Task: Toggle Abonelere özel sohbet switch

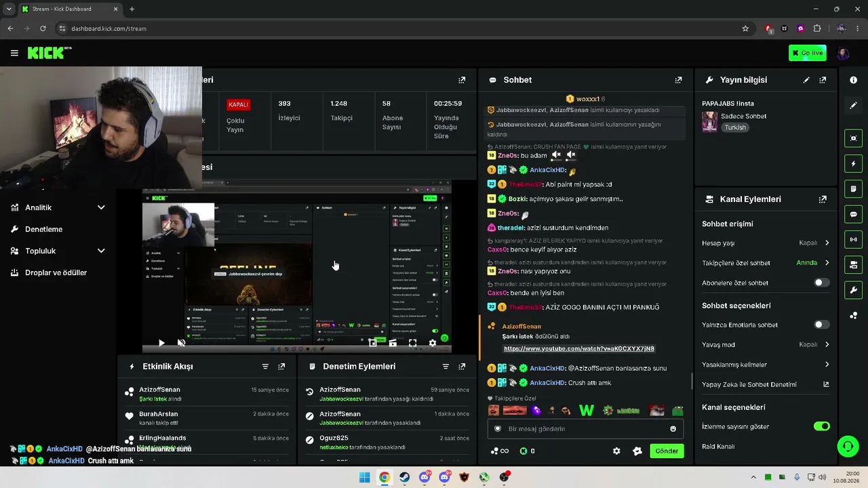Action: (x=821, y=283)
